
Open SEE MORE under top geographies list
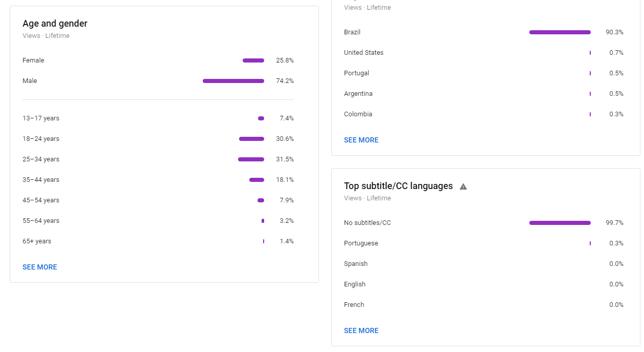[x=361, y=140]
